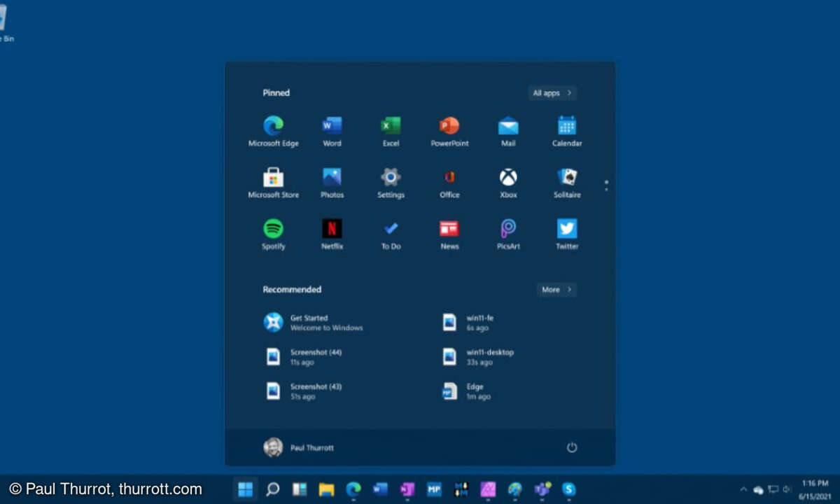Screen dimensions: 840x504
Task: Open Settings from the pinned apps
Action: click(391, 183)
